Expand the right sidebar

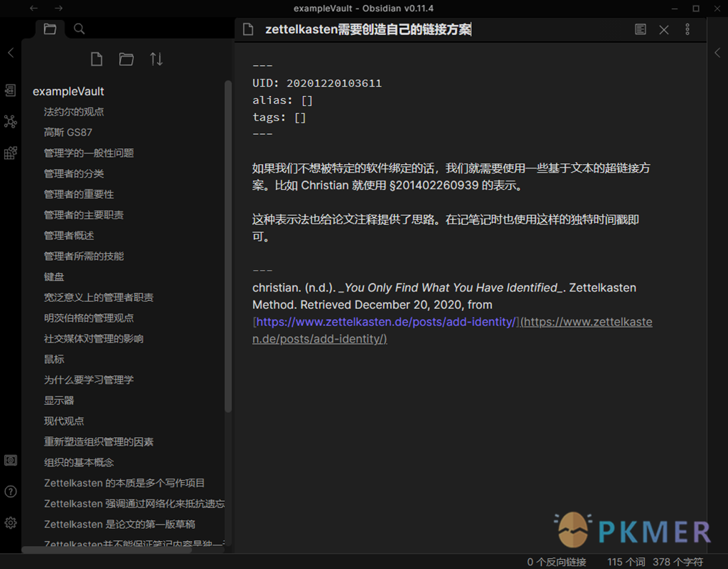click(717, 53)
